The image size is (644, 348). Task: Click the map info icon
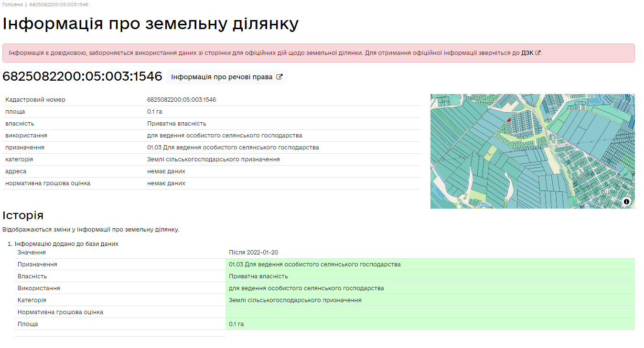(x=626, y=202)
